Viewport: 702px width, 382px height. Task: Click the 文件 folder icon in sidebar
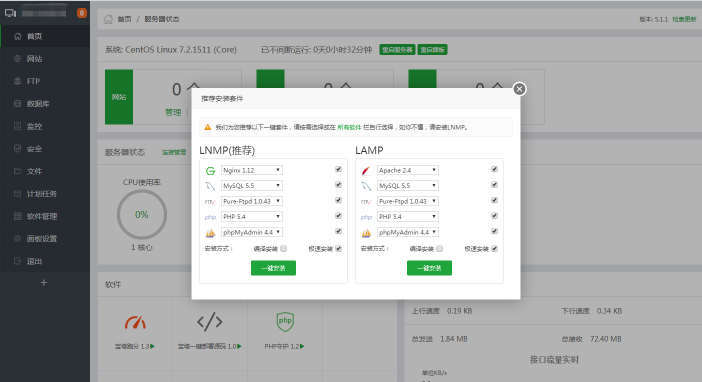point(17,171)
